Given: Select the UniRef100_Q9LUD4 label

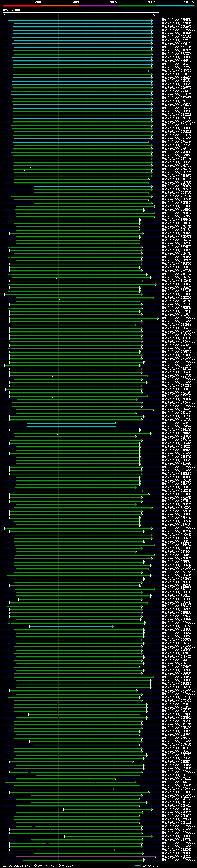Looking at the screenshot, I should click(177, 152).
